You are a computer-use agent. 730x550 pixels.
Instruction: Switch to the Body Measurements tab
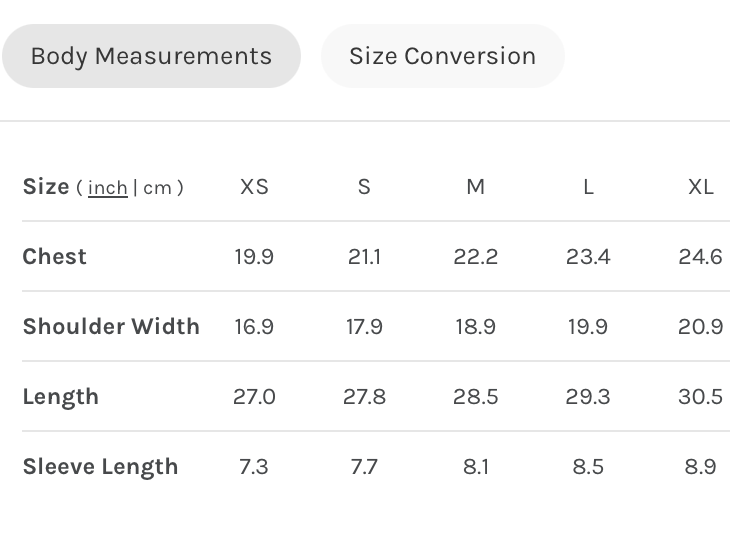click(x=151, y=56)
